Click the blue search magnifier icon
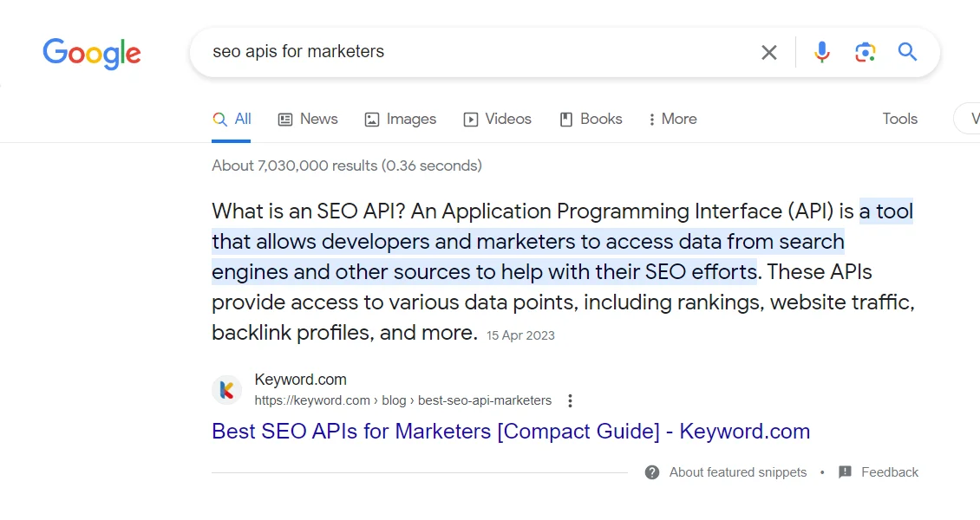Image resolution: width=980 pixels, height=520 pixels. (x=907, y=52)
